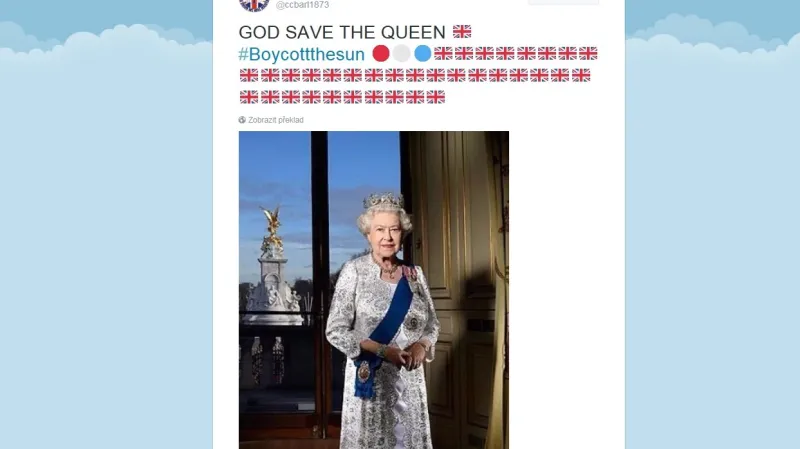Click the last flag on the hashtag line
The width and height of the screenshot is (800, 449).
pyautogui.click(x=588, y=54)
